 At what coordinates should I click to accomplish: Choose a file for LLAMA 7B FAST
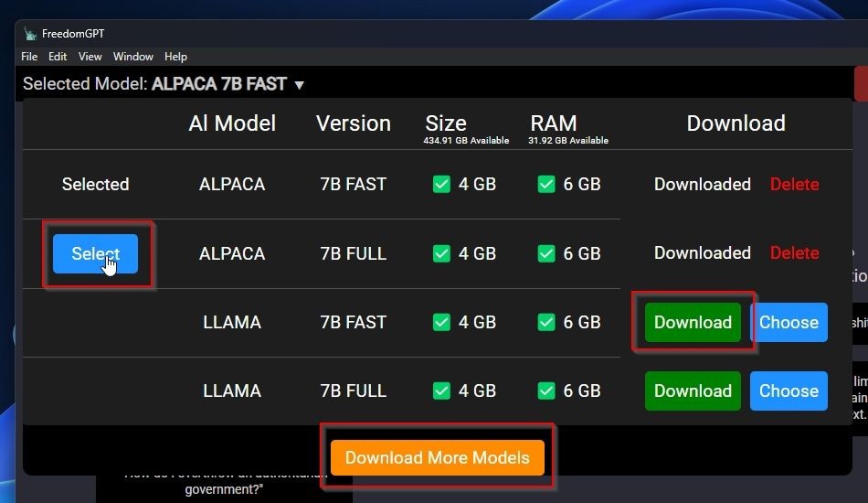pos(789,322)
